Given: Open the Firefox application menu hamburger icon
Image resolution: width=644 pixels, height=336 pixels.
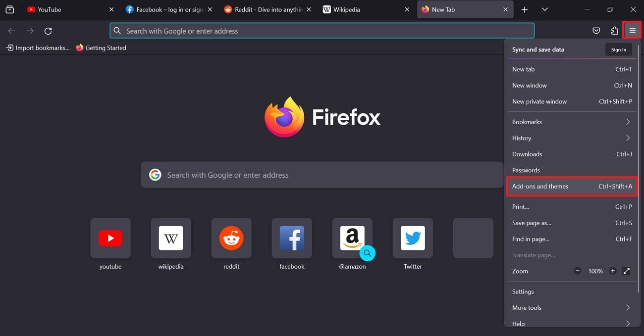Looking at the screenshot, I should pos(632,31).
